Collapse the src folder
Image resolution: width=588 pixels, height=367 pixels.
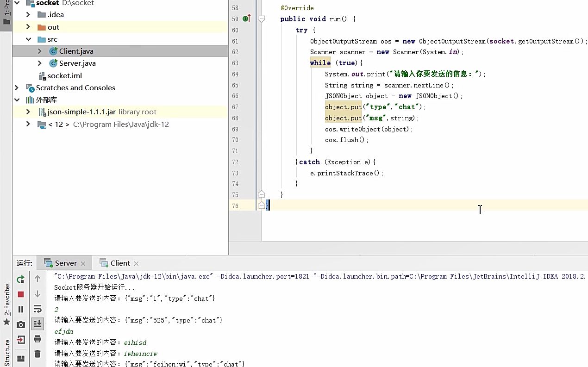click(x=27, y=39)
